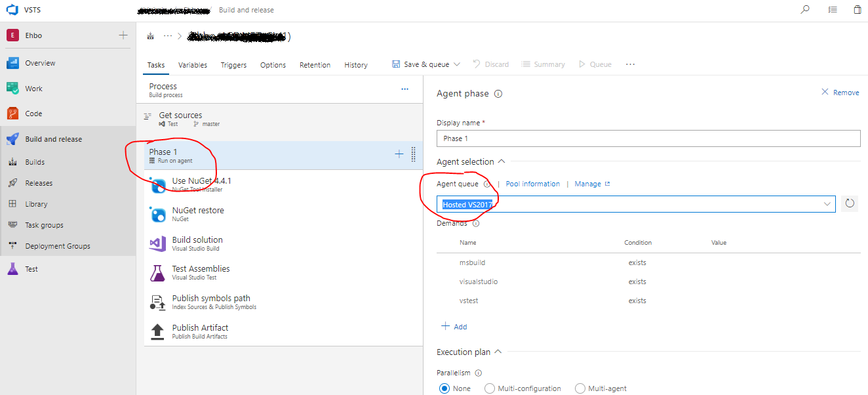Switch to the Triggers tab
Screen dimensions: 868x395
(233, 65)
